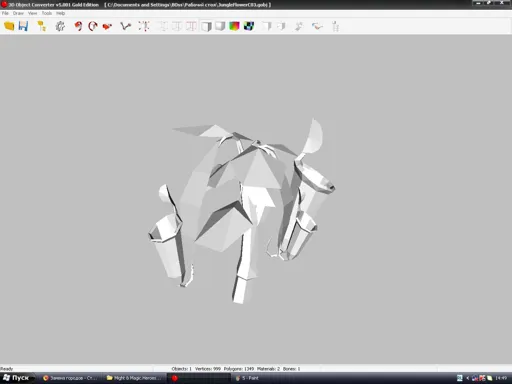Image resolution: width=512 pixels, height=384 pixels.
Task: Select the rainbow colored cube icon
Action: tap(234, 26)
